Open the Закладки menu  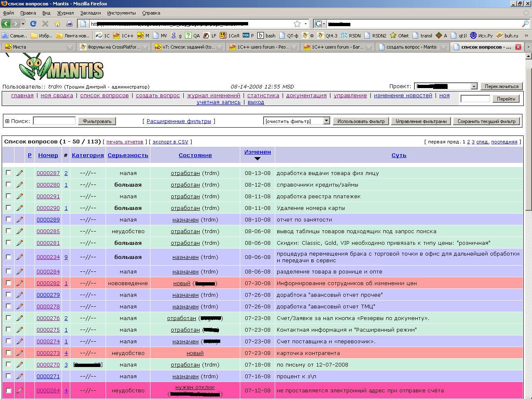90,13
